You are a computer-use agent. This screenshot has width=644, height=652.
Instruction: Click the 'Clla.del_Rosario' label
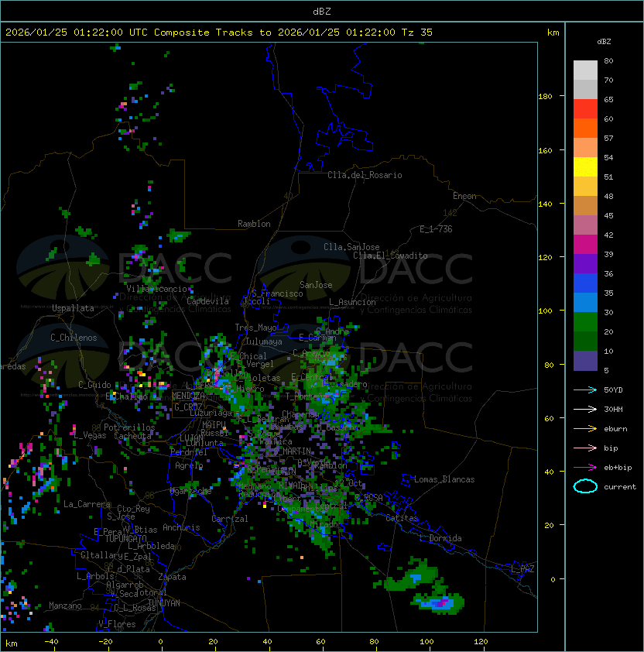pos(365,175)
